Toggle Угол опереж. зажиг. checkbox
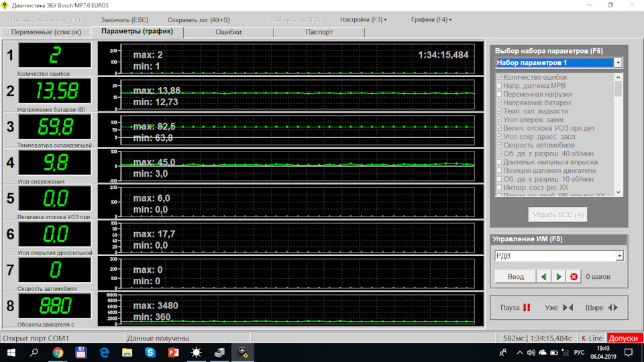 499,119
